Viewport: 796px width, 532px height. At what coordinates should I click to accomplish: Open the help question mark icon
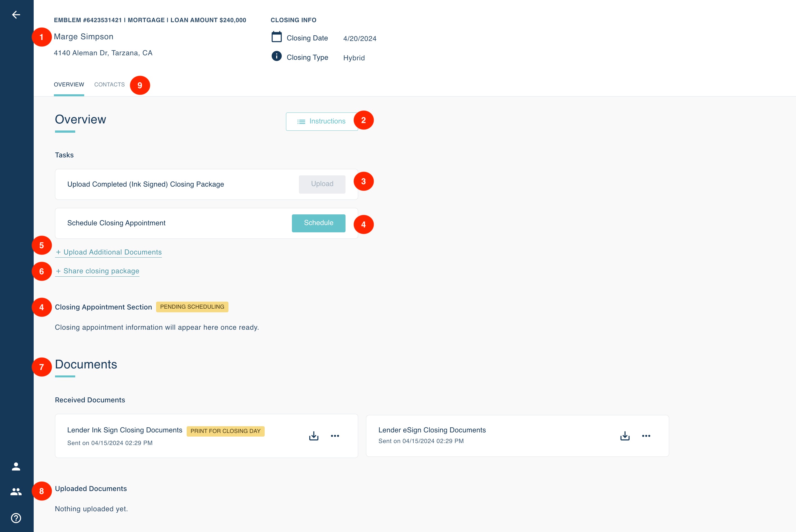point(16,518)
